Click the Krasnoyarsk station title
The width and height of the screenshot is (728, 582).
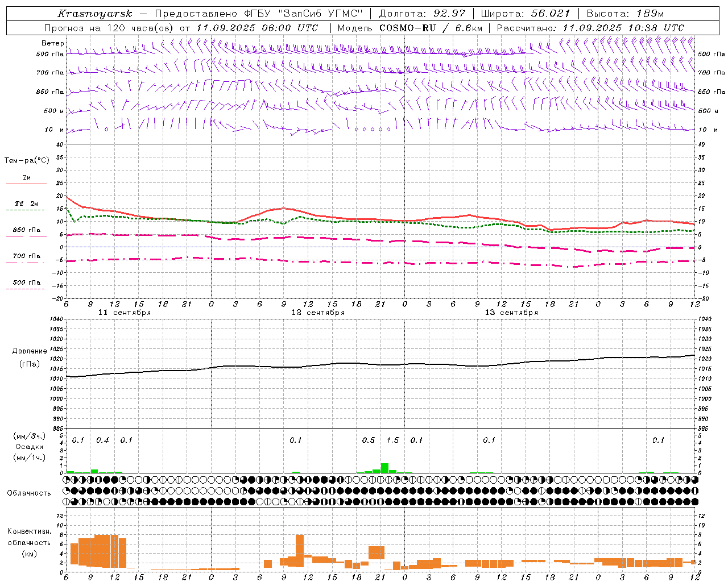tap(95, 13)
